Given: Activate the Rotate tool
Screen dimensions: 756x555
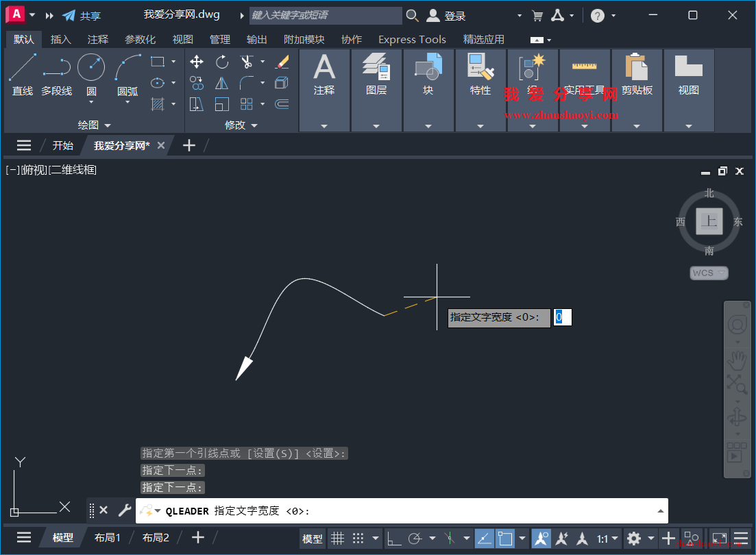Looking at the screenshot, I should click(222, 62).
